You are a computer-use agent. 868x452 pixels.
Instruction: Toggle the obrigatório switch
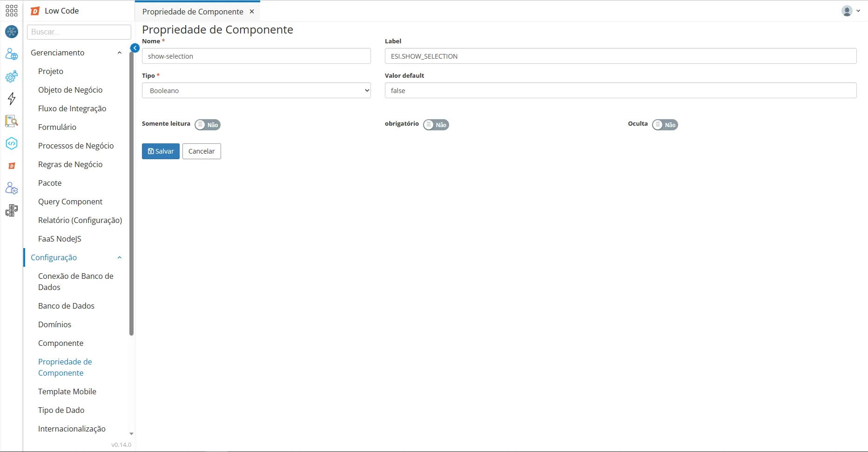click(x=436, y=125)
